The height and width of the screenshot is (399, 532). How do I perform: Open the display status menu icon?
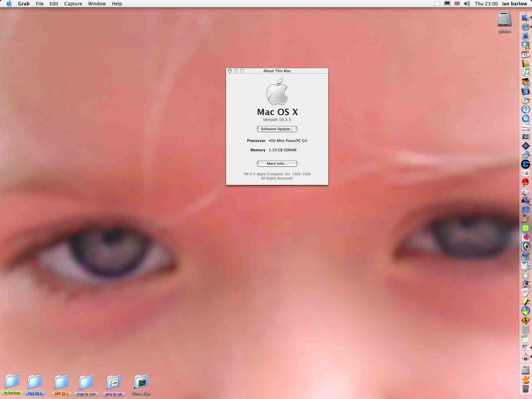click(x=447, y=4)
